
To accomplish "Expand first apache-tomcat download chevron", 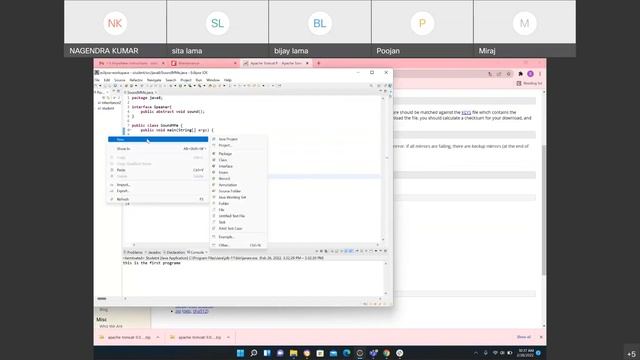I will 158,338.
